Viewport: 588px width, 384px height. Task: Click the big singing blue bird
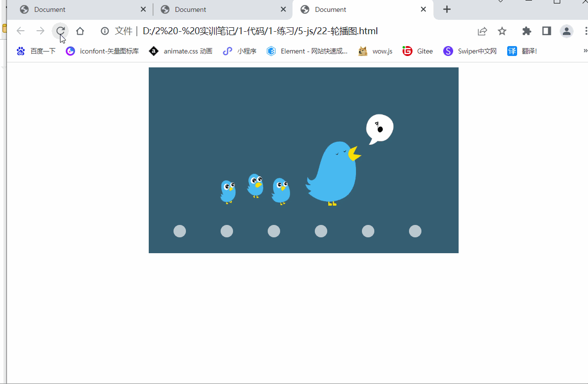pos(333,173)
